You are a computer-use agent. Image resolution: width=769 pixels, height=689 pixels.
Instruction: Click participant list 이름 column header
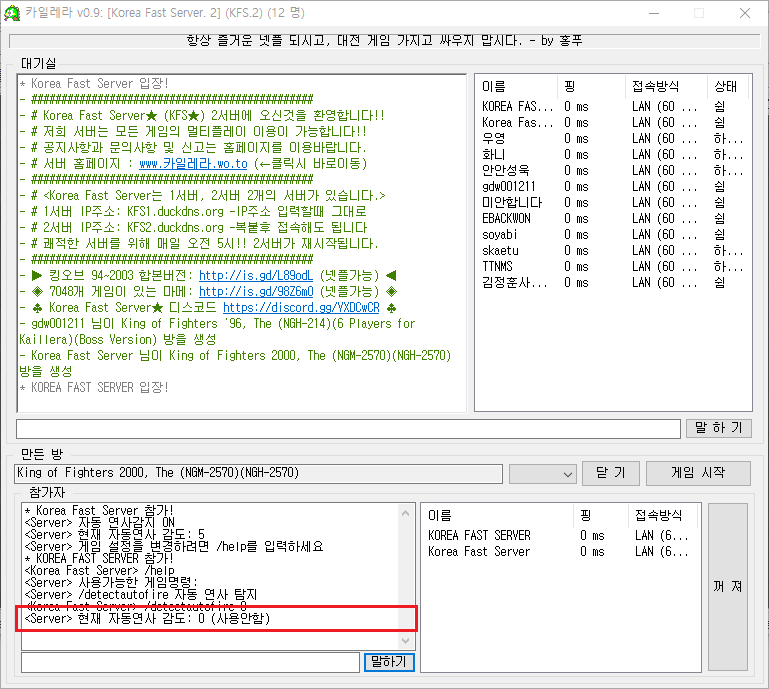pyautogui.click(x=497, y=515)
